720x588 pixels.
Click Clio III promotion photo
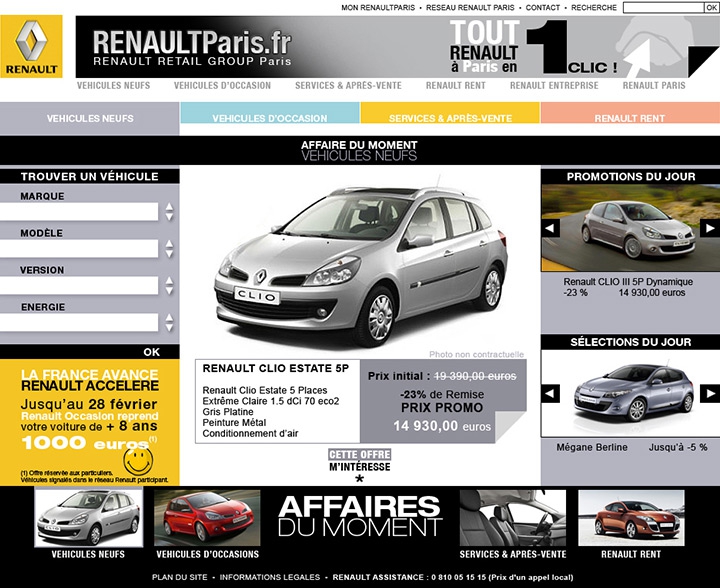click(630, 228)
